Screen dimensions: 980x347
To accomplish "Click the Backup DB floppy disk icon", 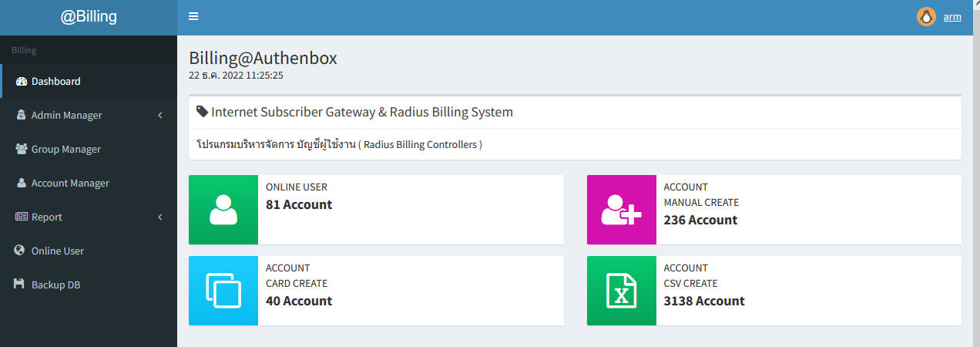I will tap(20, 285).
